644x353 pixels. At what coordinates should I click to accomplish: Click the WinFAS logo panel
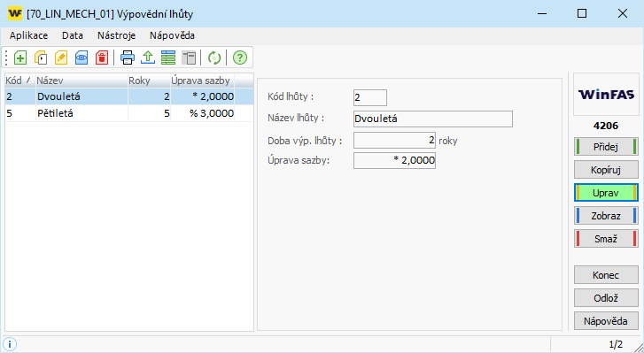(606, 95)
